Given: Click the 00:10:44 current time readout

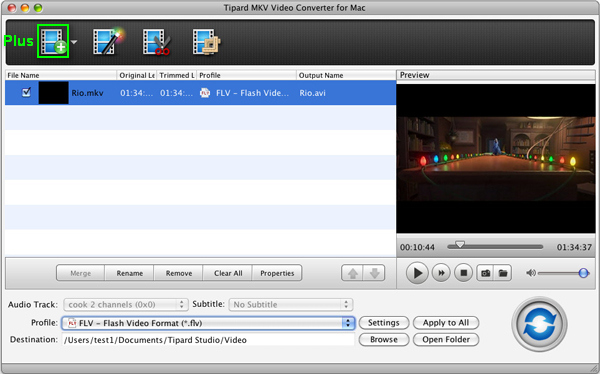Looking at the screenshot, I should coord(417,247).
